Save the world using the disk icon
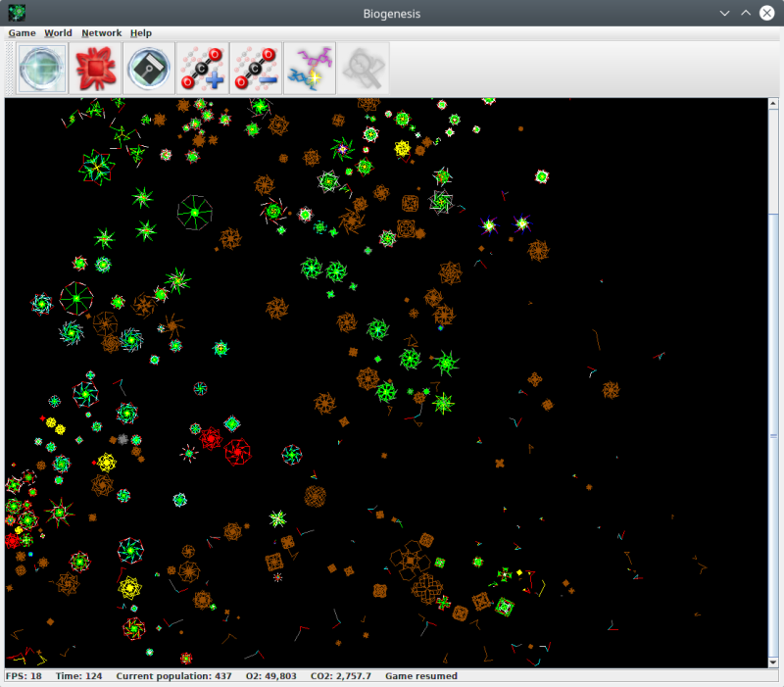 point(148,67)
